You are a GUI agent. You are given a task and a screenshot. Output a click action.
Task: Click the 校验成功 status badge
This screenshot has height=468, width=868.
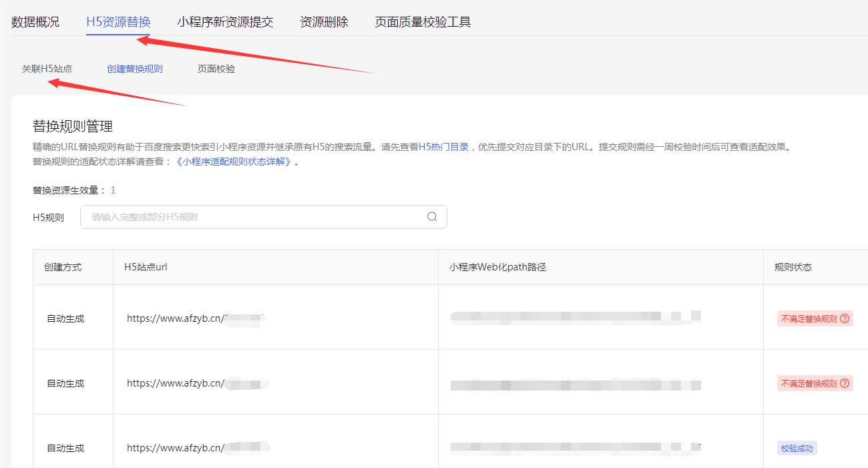click(797, 448)
